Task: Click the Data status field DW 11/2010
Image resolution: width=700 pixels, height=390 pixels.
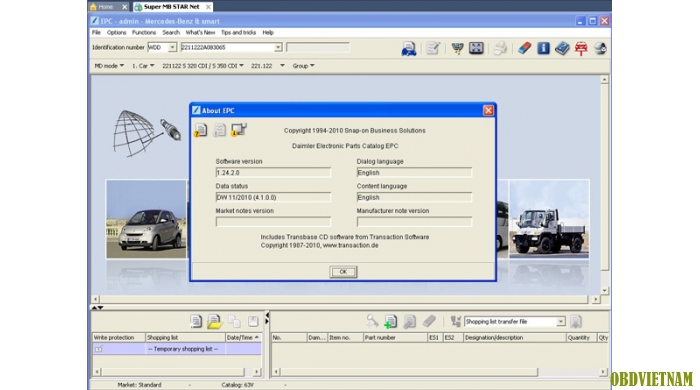Action: 273,197
